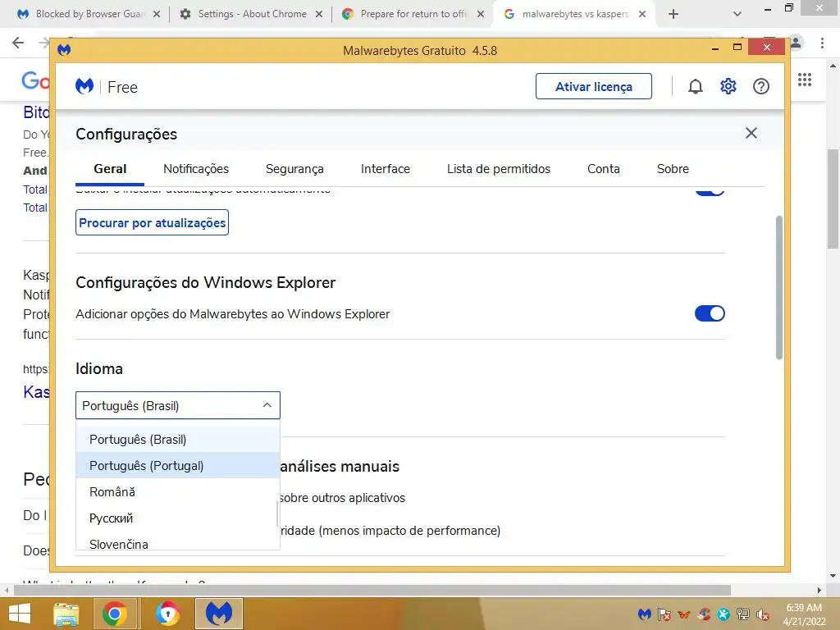Click the Chrome back arrow
This screenshot has height=630, width=840.
tap(18, 43)
